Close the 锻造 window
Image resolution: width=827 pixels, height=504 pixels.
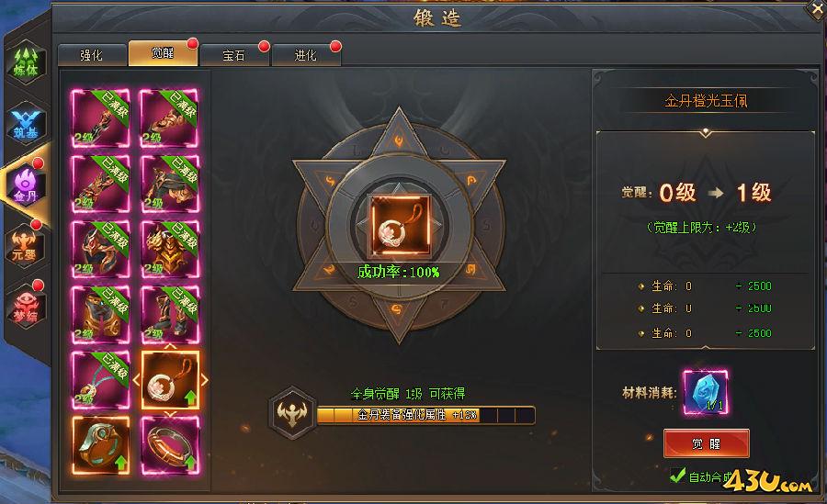[815, 9]
